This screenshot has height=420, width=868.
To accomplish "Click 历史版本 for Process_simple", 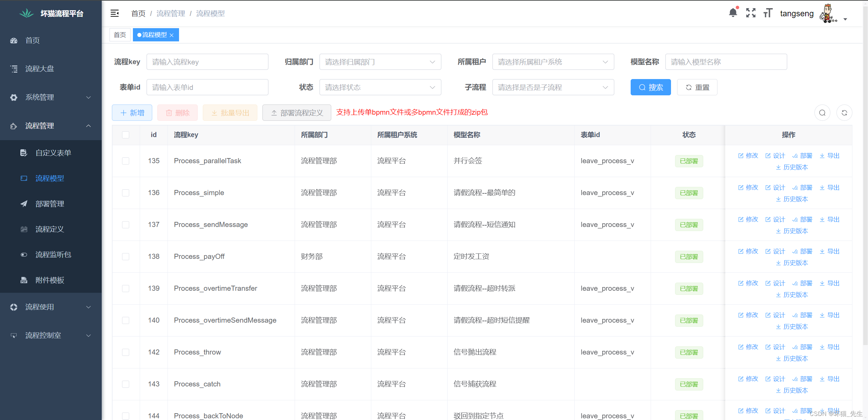I will click(x=792, y=199).
